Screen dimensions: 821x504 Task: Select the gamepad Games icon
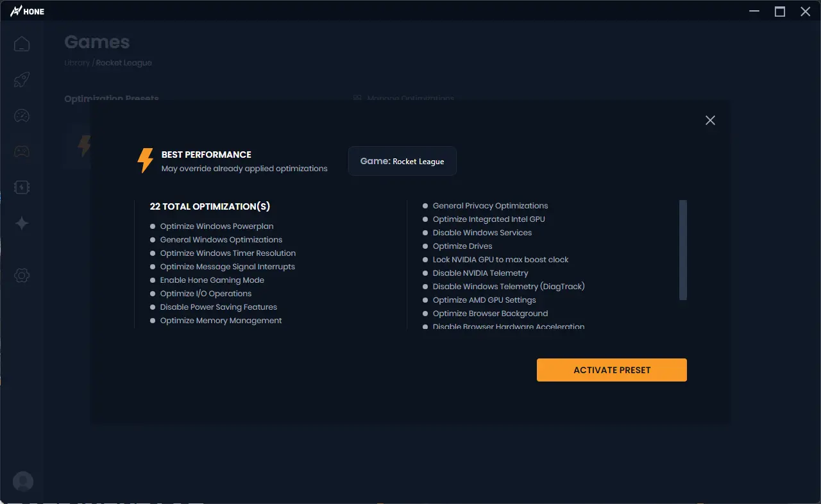pos(22,152)
